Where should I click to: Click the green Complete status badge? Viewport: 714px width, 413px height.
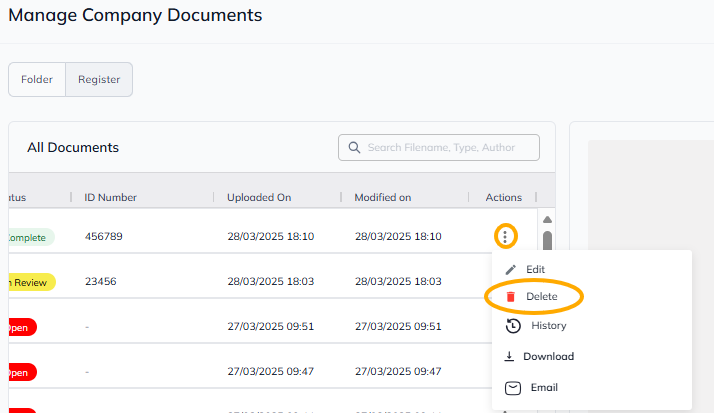[28, 237]
